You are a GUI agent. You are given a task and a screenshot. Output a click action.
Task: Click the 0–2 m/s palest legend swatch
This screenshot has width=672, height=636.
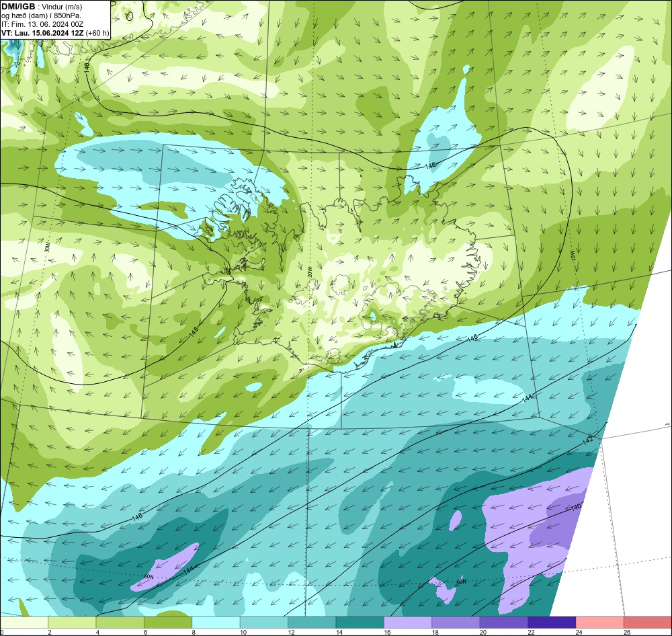[x=24, y=623]
